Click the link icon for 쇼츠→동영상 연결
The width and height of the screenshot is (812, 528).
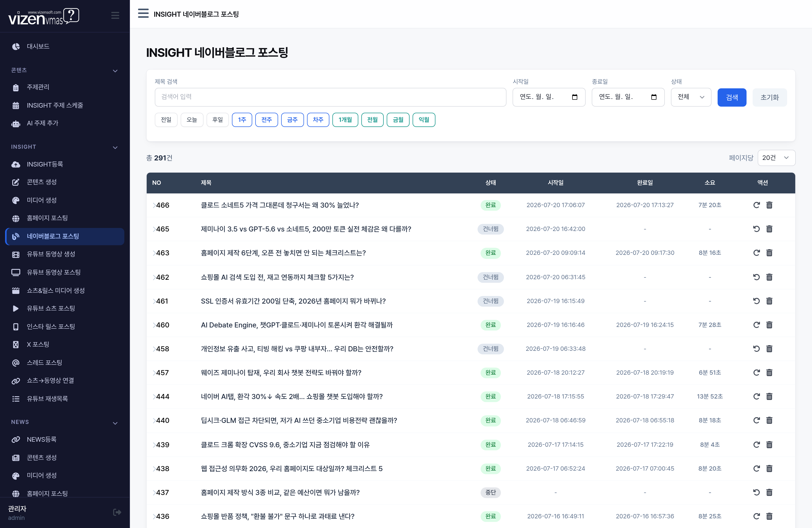pos(16,381)
